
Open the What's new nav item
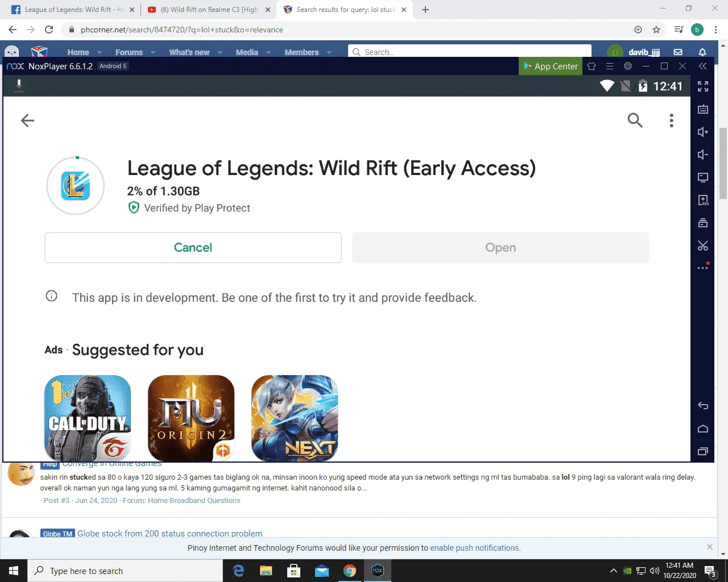pos(189,52)
